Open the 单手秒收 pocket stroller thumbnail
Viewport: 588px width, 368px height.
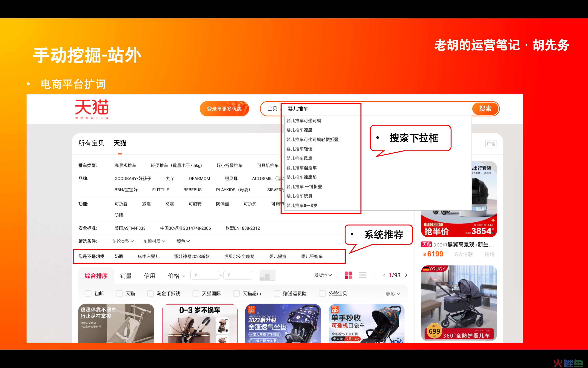pos(366,323)
